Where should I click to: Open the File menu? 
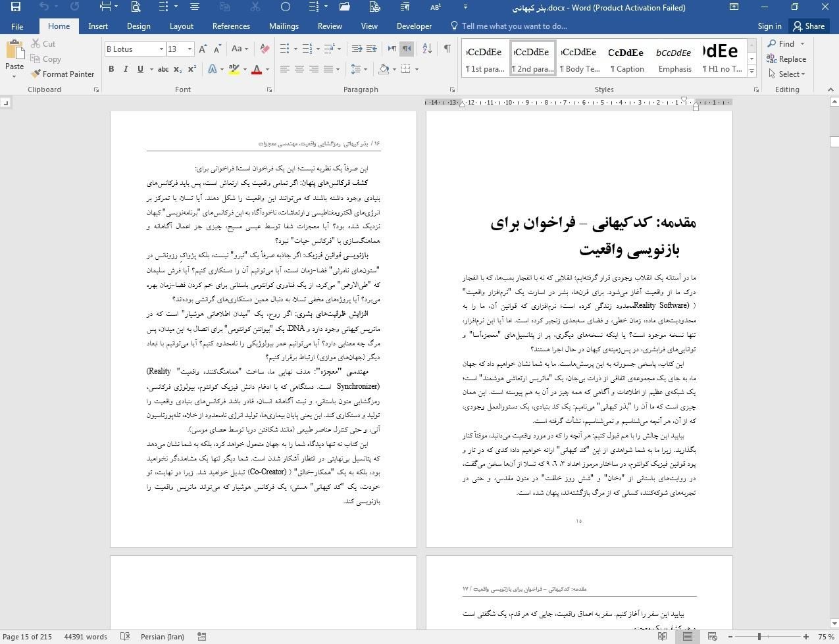coord(17,26)
